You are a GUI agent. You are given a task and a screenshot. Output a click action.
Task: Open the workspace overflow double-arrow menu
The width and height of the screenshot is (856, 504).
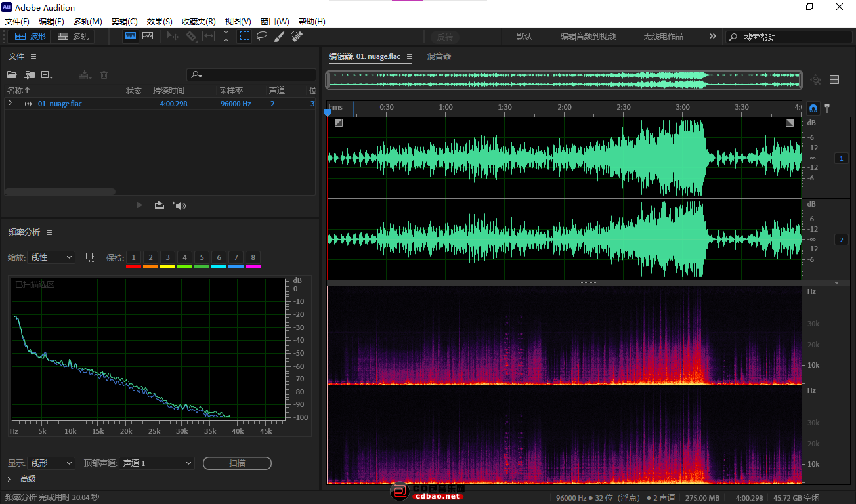pos(713,37)
